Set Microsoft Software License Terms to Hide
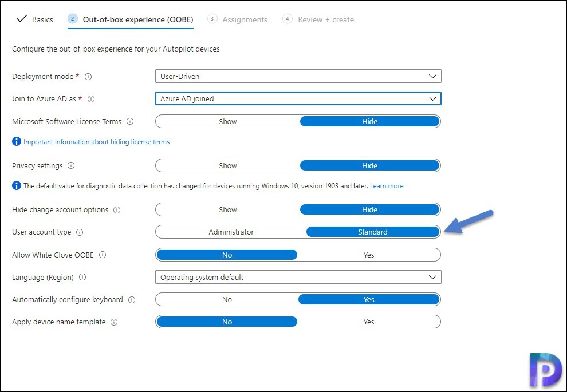Viewport: 567px width, 392px height. tap(369, 121)
